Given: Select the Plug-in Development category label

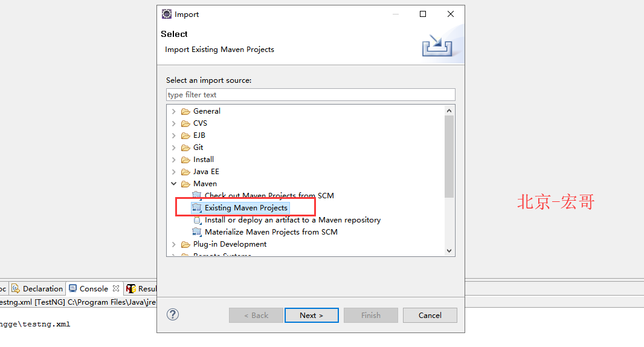Looking at the screenshot, I should [x=230, y=244].
